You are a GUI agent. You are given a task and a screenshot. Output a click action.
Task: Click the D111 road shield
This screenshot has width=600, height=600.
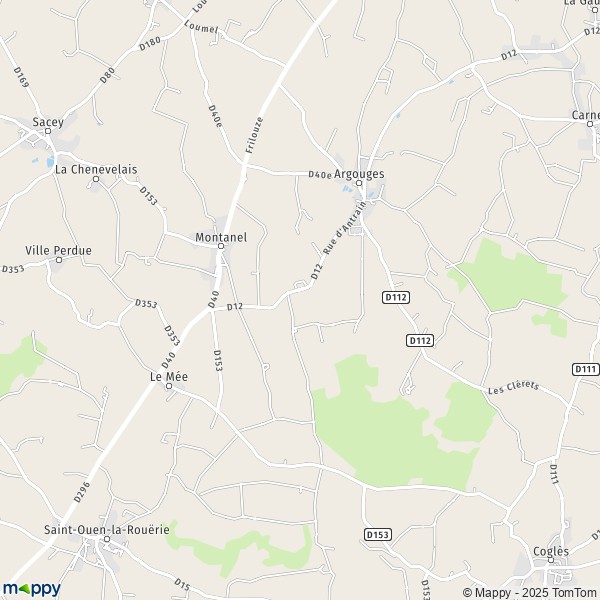pos(585,369)
